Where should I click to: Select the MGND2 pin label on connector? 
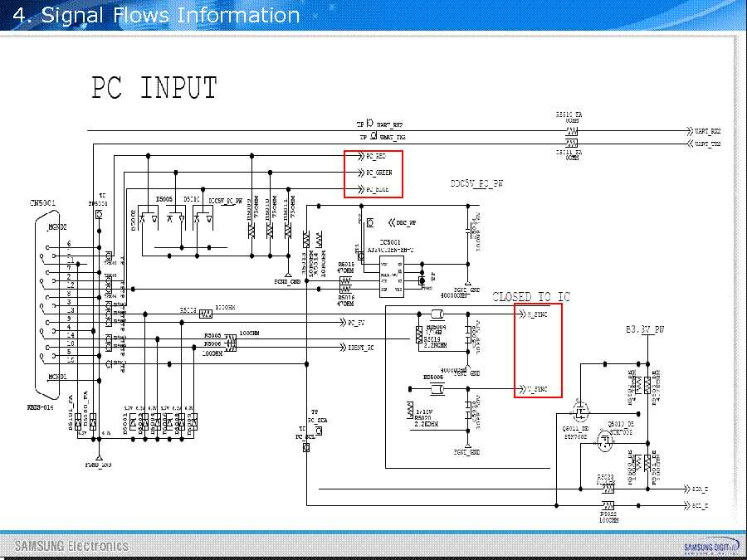56,227
